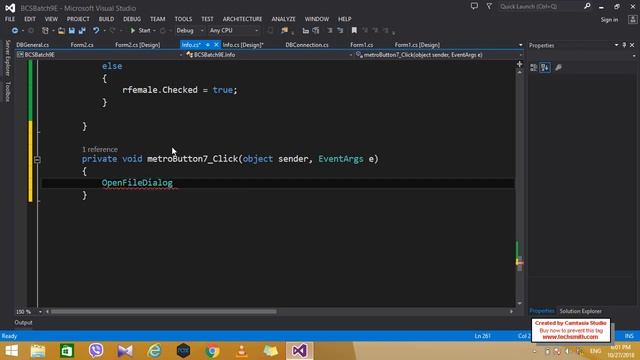Screen dimensions: 640x360
Task: Open the PROJECT menu
Action: 78,19
